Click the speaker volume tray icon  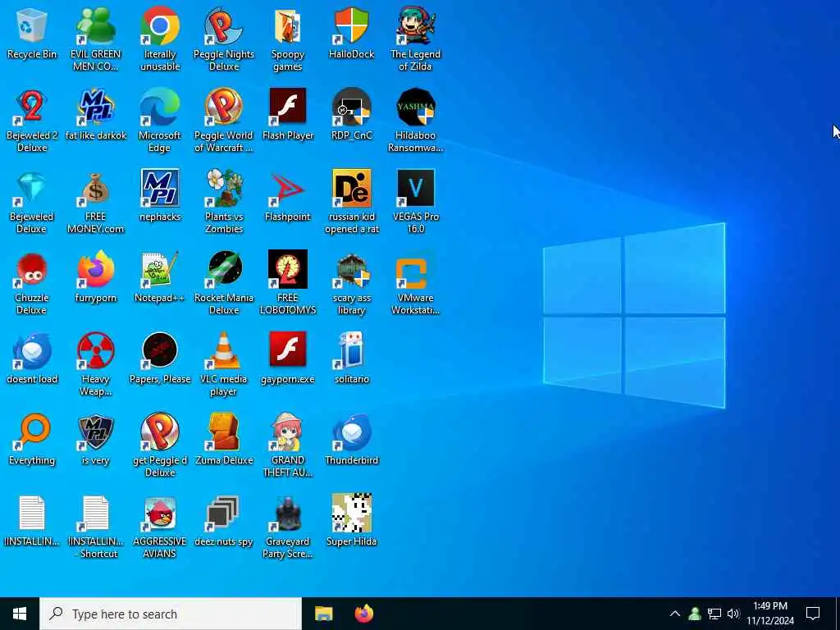(733, 614)
